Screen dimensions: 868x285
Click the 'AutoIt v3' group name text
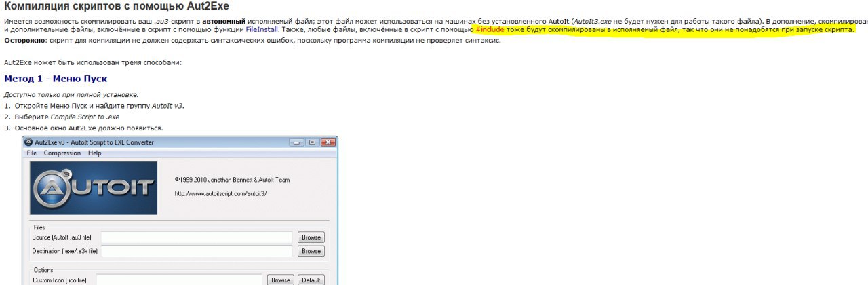167,106
